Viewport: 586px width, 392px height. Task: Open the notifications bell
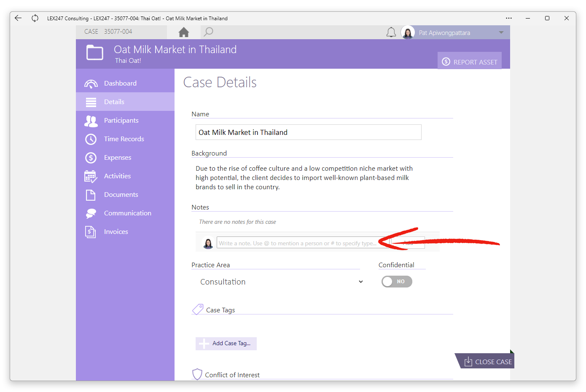391,32
